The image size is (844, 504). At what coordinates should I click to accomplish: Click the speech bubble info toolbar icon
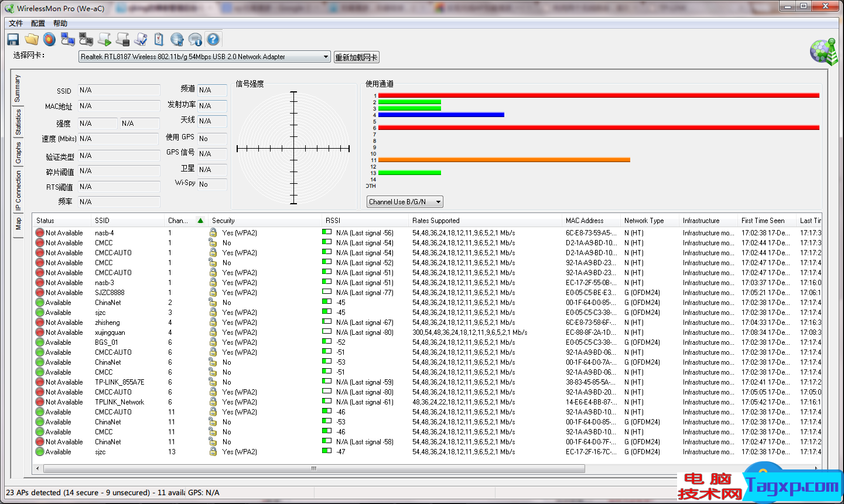[195, 39]
